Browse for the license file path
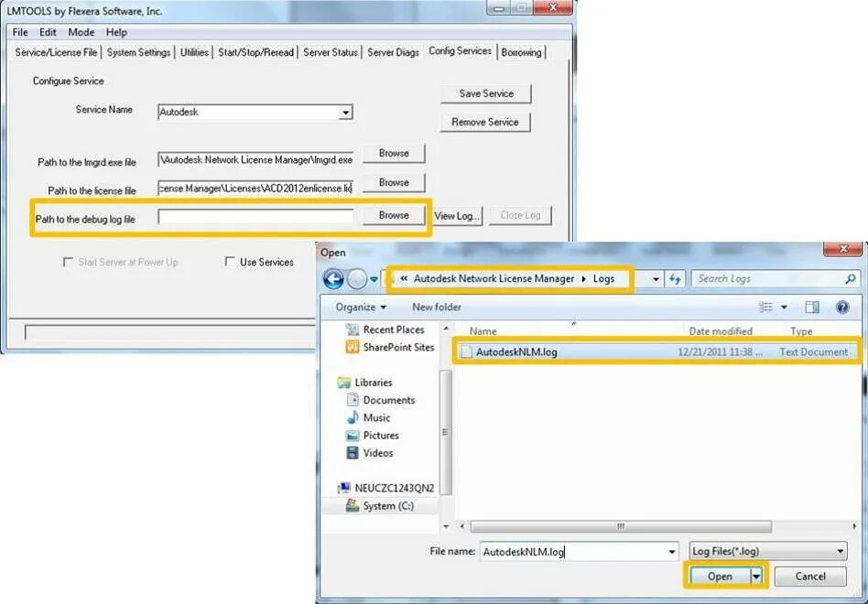Screen dimensions: 868x604 click(x=394, y=182)
